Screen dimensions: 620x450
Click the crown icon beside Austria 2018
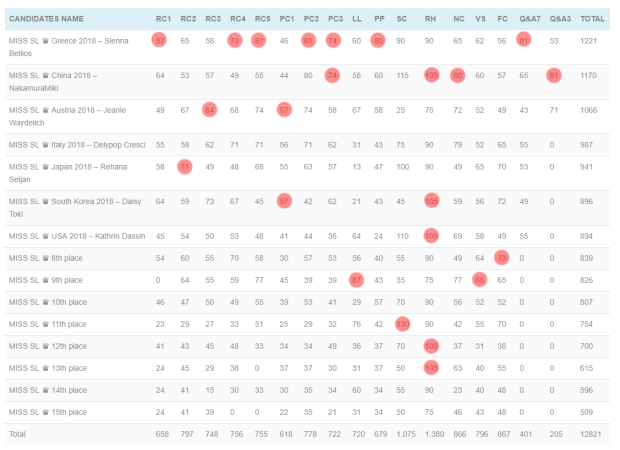pyautogui.click(x=45, y=109)
